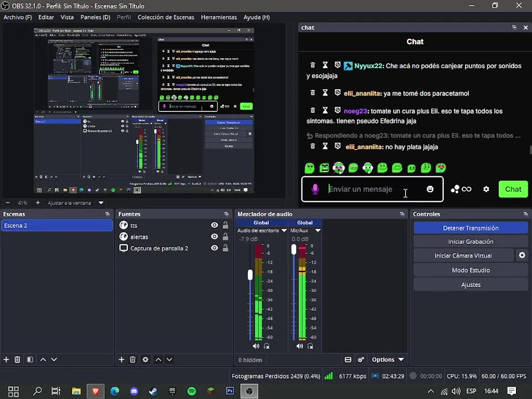Open Spotify from the taskbar
The width and height of the screenshot is (532, 399).
pyautogui.click(x=192, y=391)
